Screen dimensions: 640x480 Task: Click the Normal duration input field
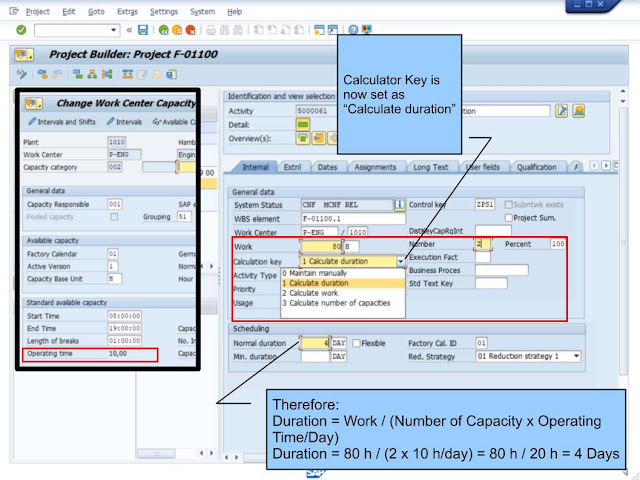click(315, 343)
